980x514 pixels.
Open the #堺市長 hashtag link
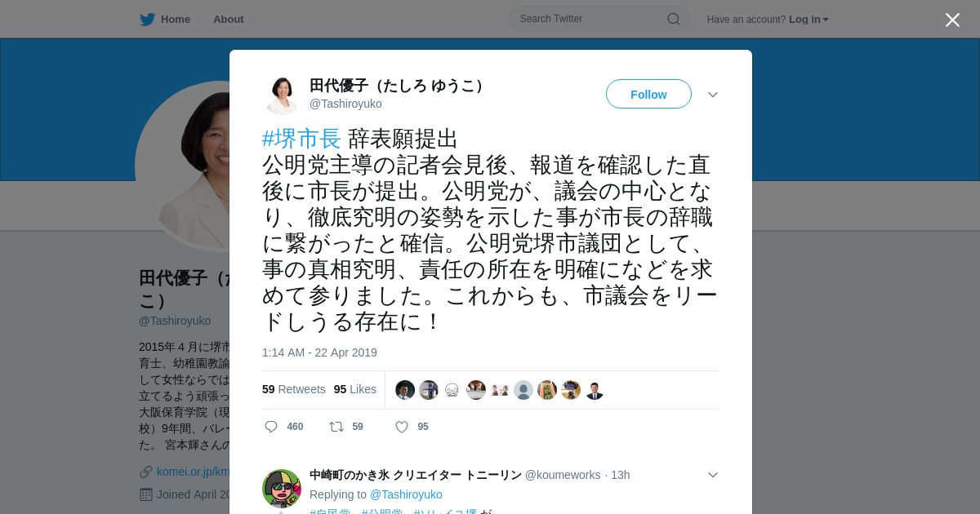click(x=301, y=139)
